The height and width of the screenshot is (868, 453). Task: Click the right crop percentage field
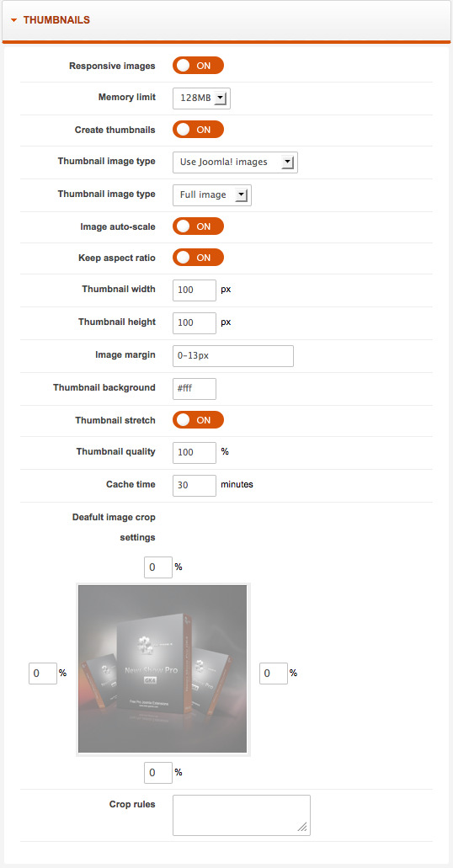click(x=274, y=674)
